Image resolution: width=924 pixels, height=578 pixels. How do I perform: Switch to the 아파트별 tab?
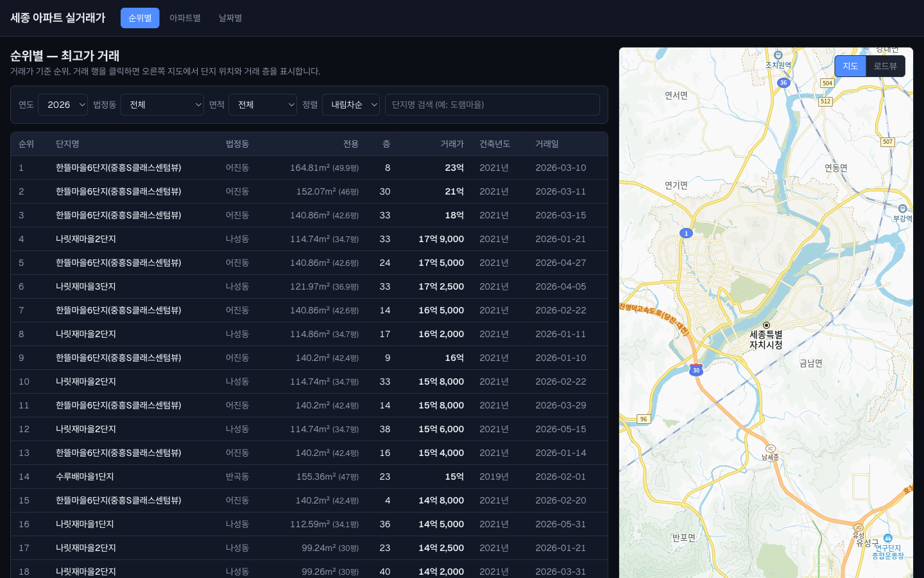[x=185, y=18]
